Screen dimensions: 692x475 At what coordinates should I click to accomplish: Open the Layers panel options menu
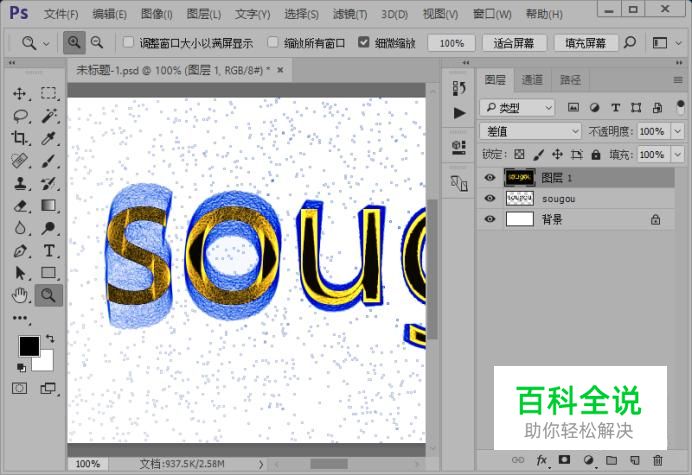point(678,80)
